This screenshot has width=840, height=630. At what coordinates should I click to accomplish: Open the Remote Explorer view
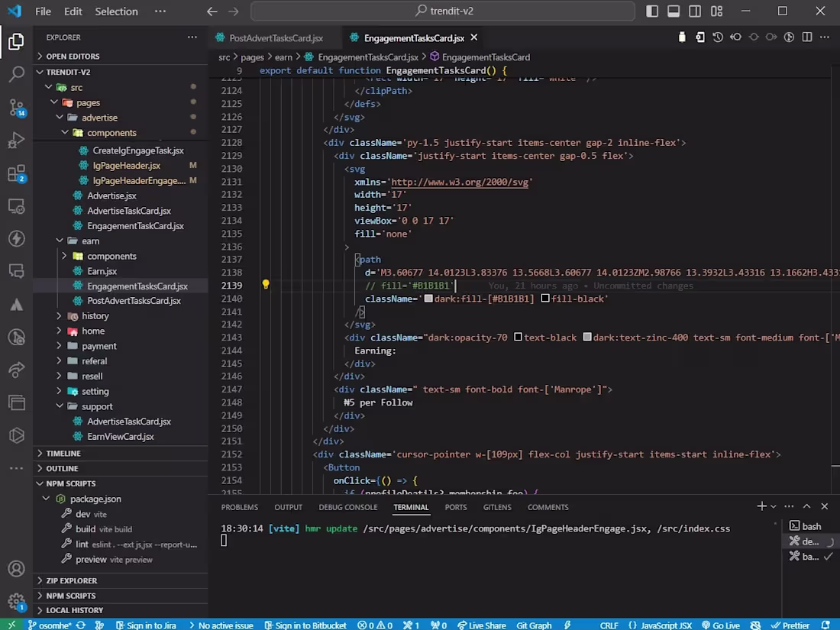pyautogui.click(x=16, y=206)
